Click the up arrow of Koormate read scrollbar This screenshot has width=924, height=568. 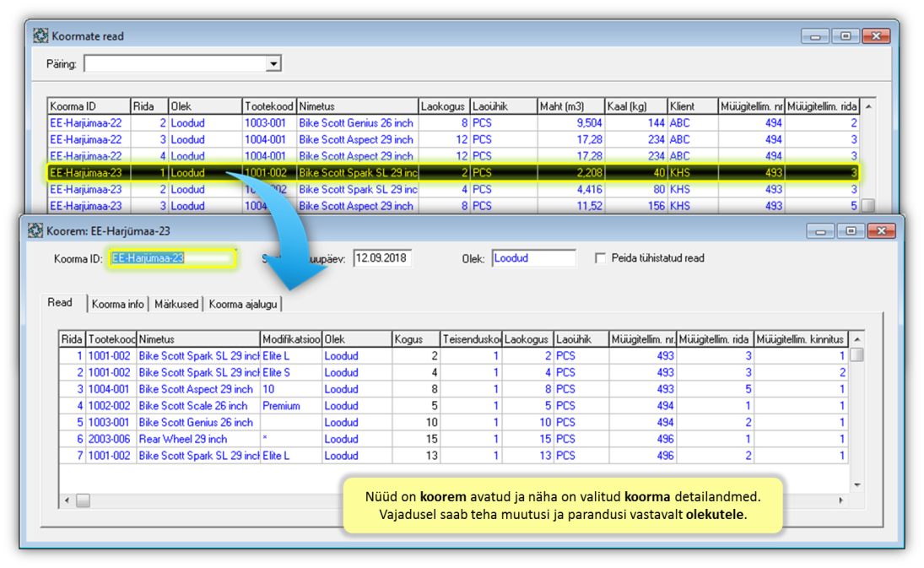(x=868, y=106)
